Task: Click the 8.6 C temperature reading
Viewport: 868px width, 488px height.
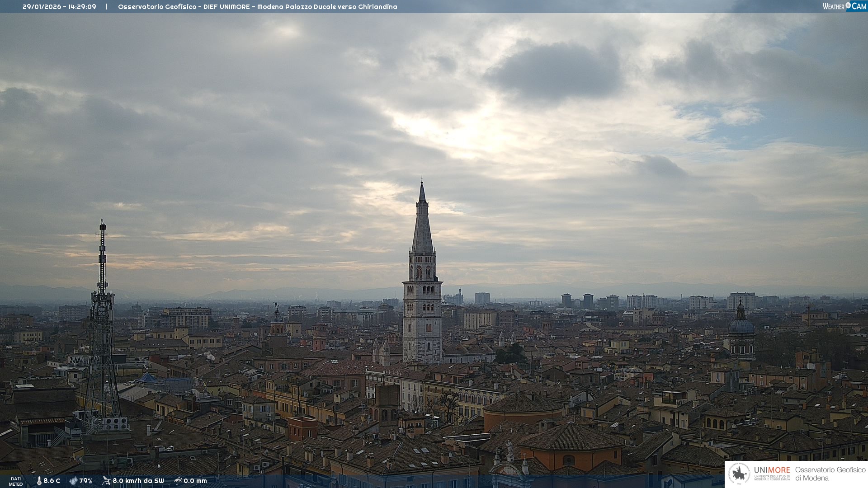Action: [x=52, y=481]
